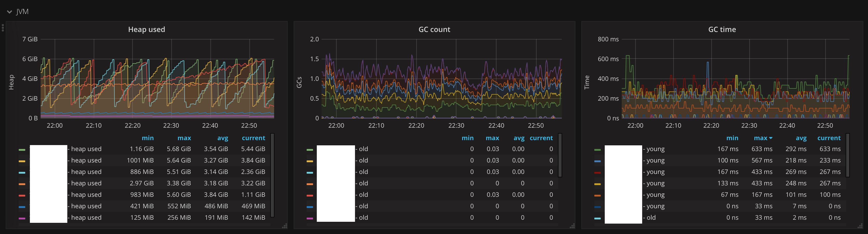
Task: Click yellow swatch of heap used 3.84 GiB series
Action: click(x=22, y=161)
